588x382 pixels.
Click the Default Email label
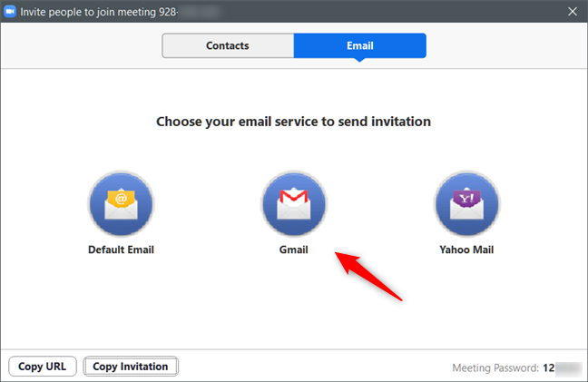click(x=121, y=250)
